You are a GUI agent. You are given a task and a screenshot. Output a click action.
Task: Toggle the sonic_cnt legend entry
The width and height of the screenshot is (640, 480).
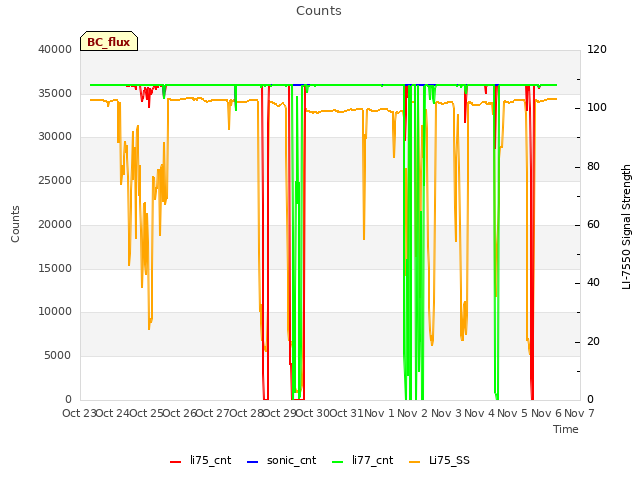[281, 460]
